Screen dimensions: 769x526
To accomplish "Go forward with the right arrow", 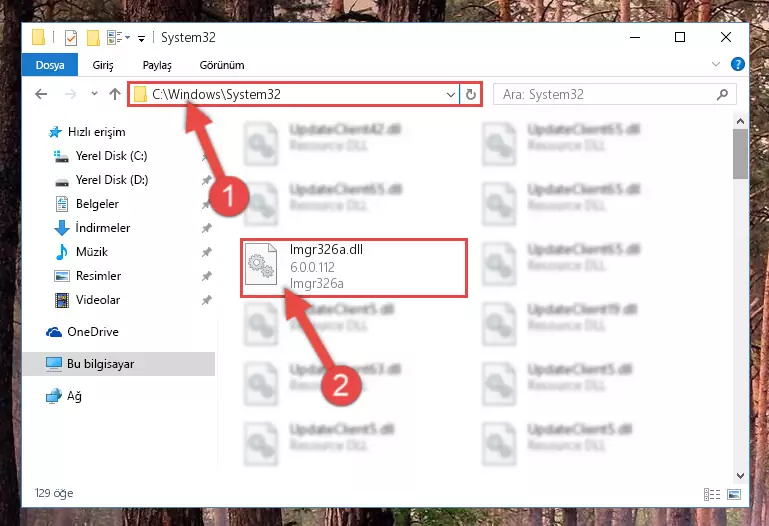I will coord(71,94).
